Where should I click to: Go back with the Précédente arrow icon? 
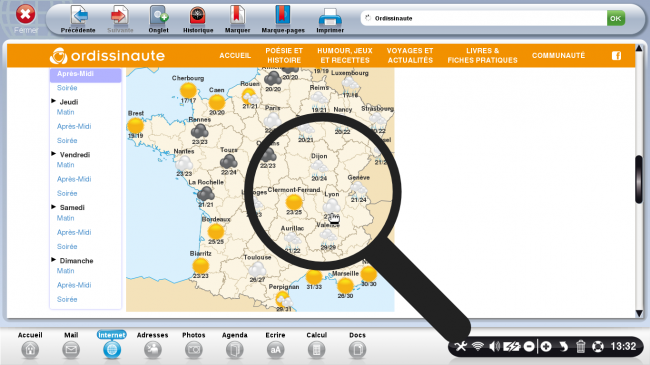pyautogui.click(x=79, y=15)
